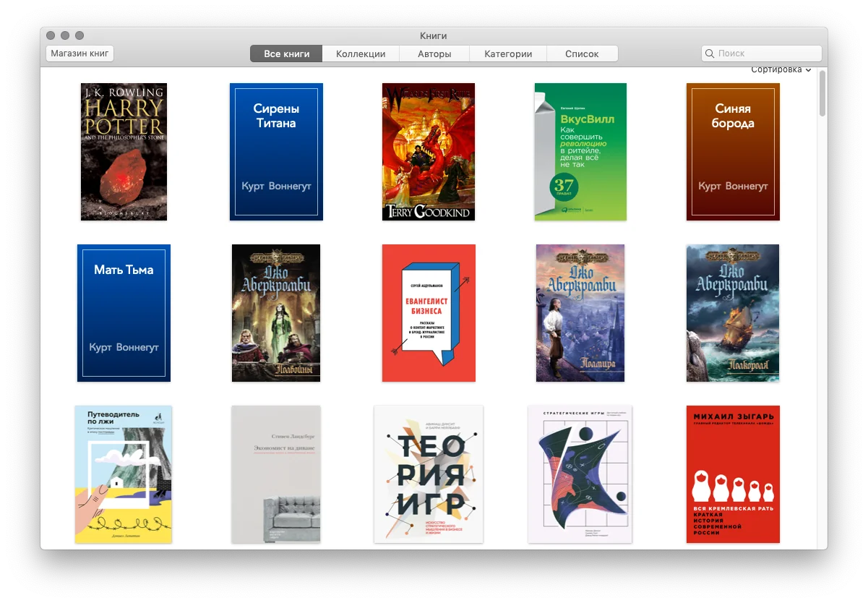Open the Евангелист бизнеса book

[x=429, y=313]
